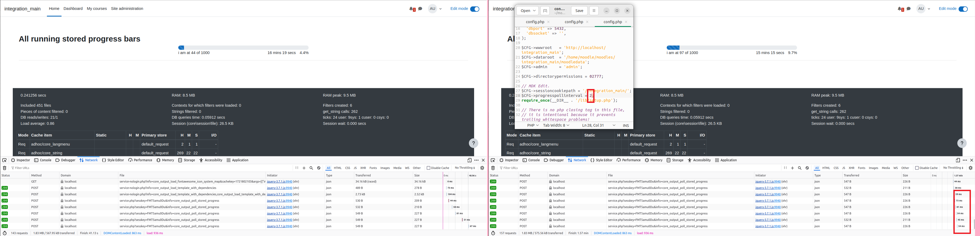Click the new document icon in text editor

tap(545, 11)
